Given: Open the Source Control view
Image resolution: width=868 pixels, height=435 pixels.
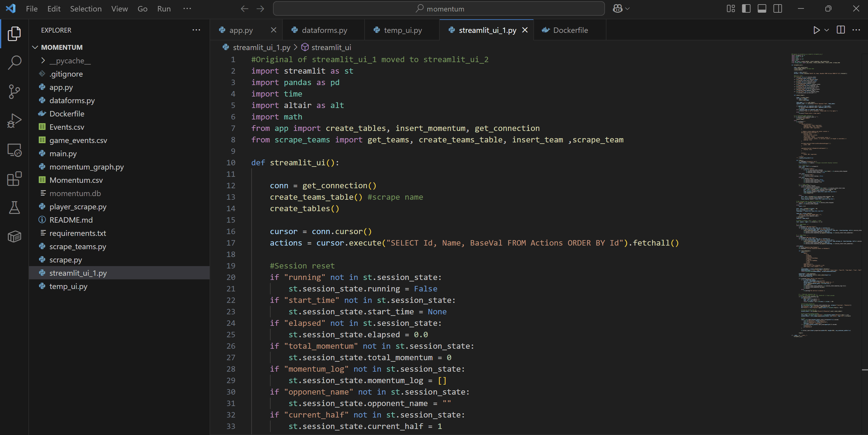Looking at the screenshot, I should pos(14,92).
